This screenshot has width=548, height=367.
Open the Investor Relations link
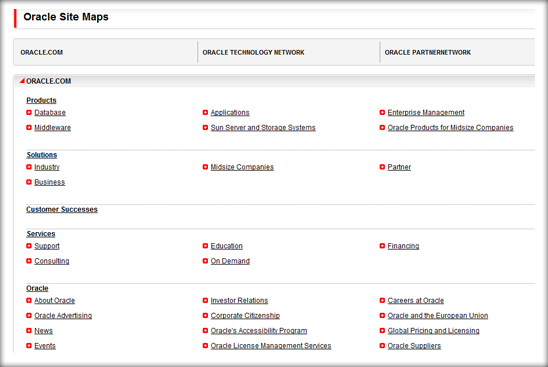pos(239,301)
